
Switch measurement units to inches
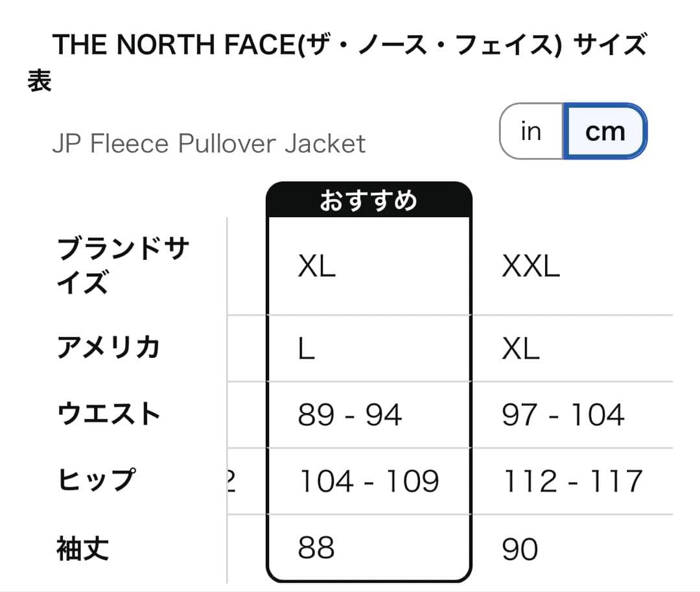[x=530, y=131]
